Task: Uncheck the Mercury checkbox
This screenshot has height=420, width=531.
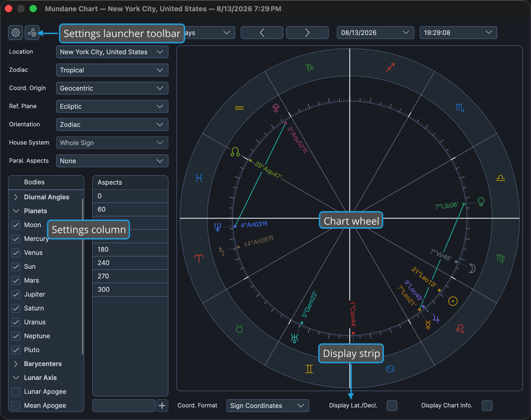Action: pyautogui.click(x=16, y=239)
